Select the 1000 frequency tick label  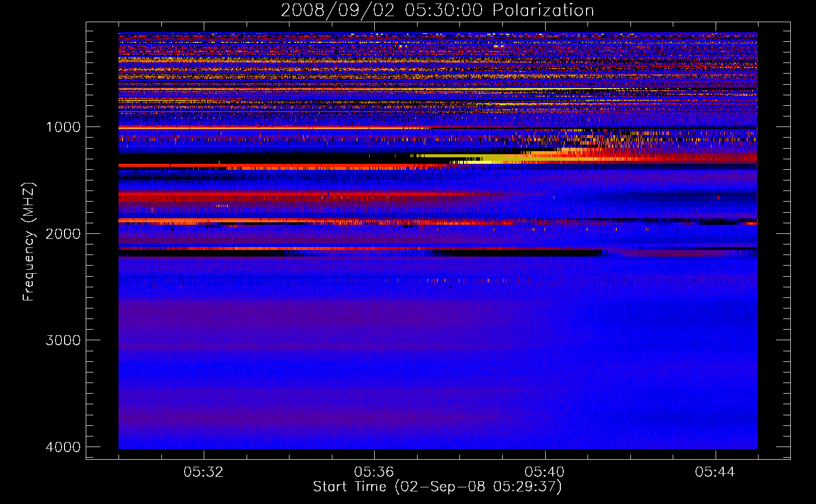pos(63,127)
